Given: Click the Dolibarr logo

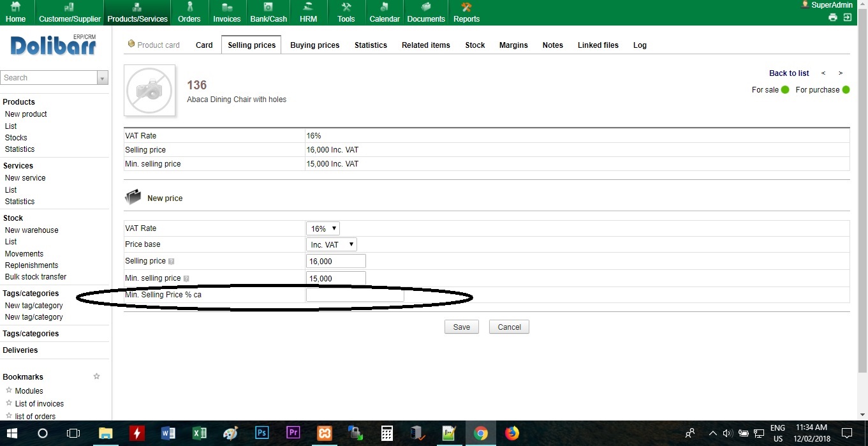Looking at the screenshot, I should 54,45.
